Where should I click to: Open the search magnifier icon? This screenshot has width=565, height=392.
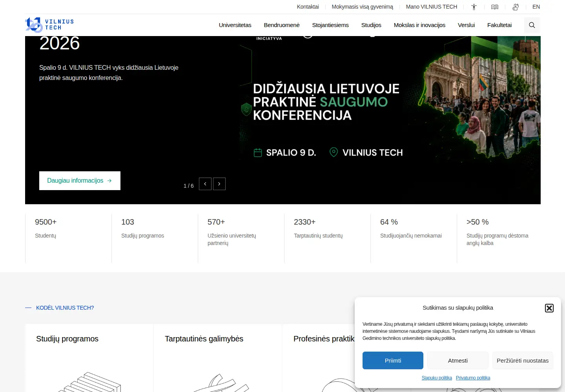[x=532, y=25]
